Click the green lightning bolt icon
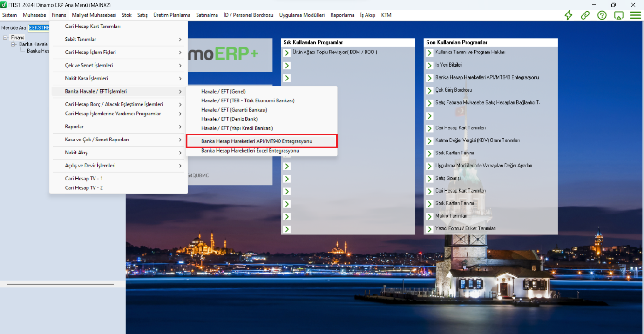The width and height of the screenshot is (644, 334). [568, 15]
